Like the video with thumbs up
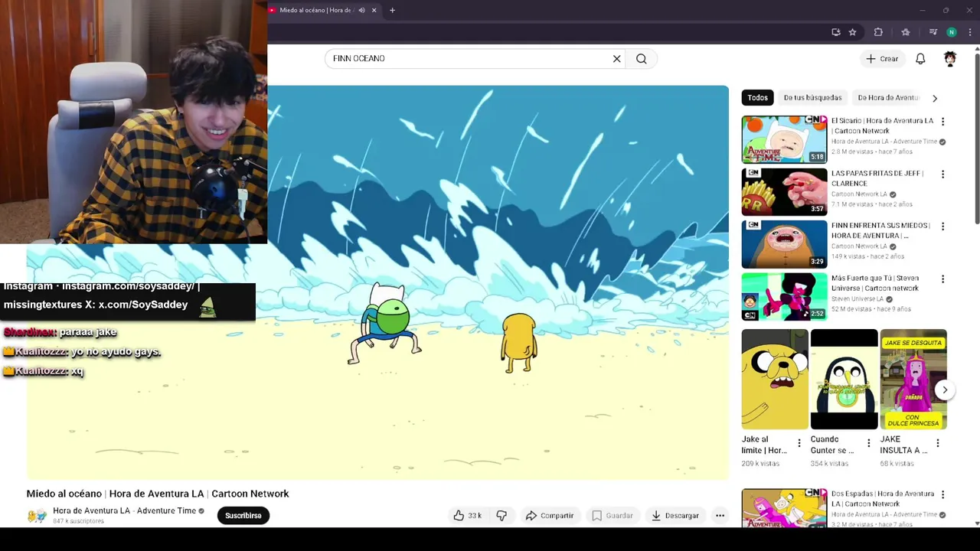Image resolution: width=980 pixels, height=551 pixels. pyautogui.click(x=468, y=516)
